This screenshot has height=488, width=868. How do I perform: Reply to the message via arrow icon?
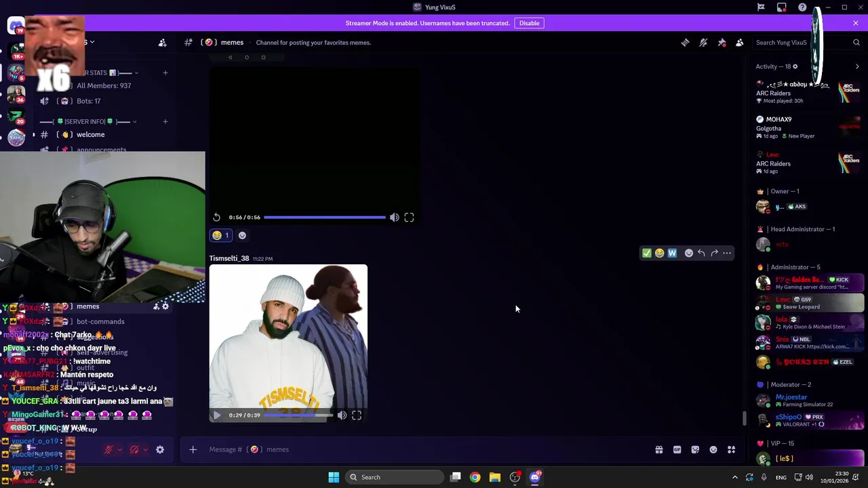pyautogui.click(x=701, y=253)
